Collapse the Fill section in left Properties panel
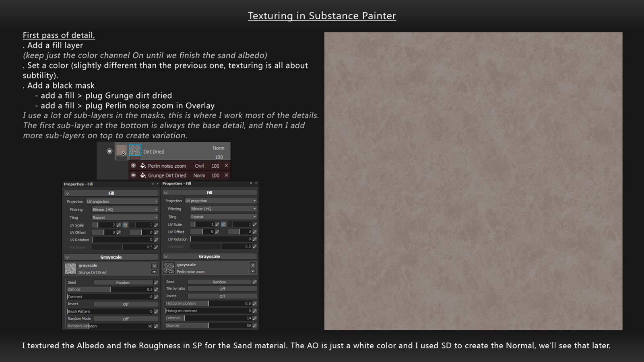Viewport: 644px width, 362px height. coord(67,193)
